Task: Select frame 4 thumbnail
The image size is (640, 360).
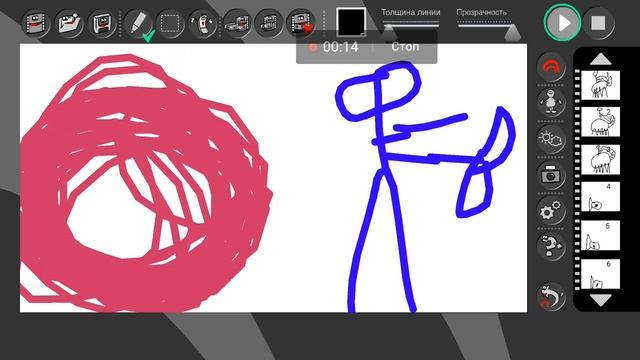Action: coord(600,197)
